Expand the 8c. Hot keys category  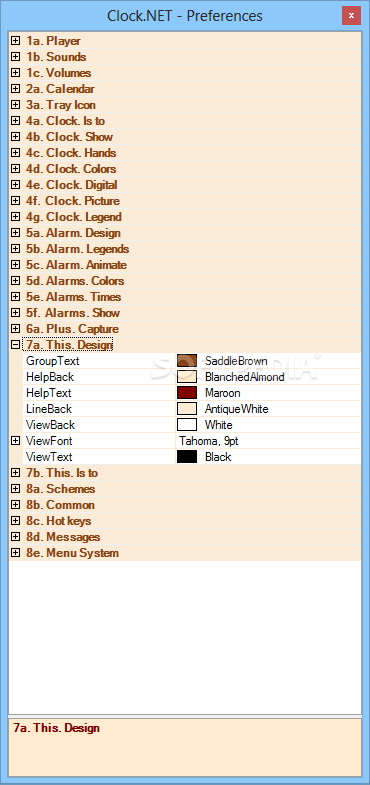click(16, 521)
